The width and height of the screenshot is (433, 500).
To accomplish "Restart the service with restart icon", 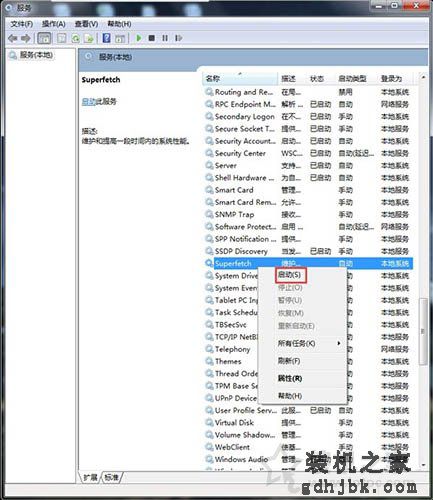I will [179, 38].
